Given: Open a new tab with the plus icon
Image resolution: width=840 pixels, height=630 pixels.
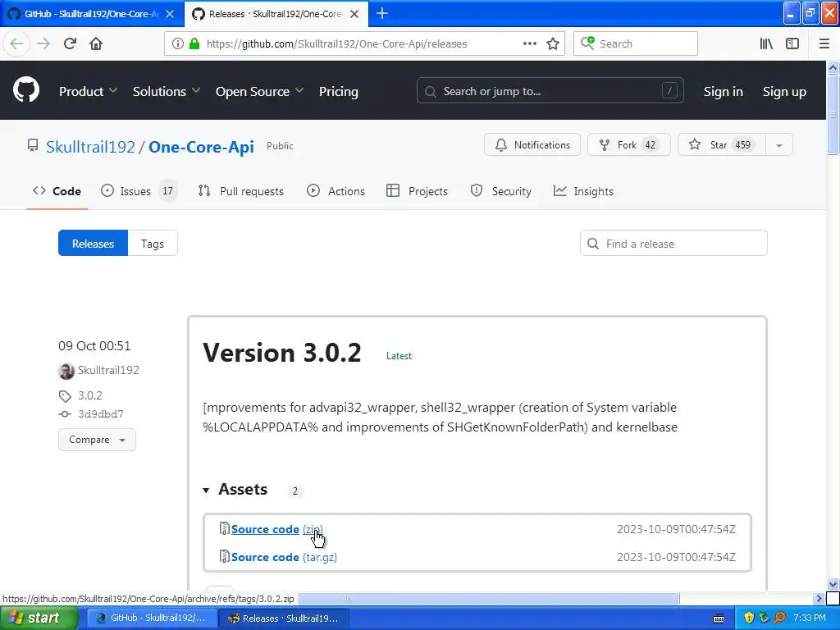Looking at the screenshot, I should pos(382,13).
